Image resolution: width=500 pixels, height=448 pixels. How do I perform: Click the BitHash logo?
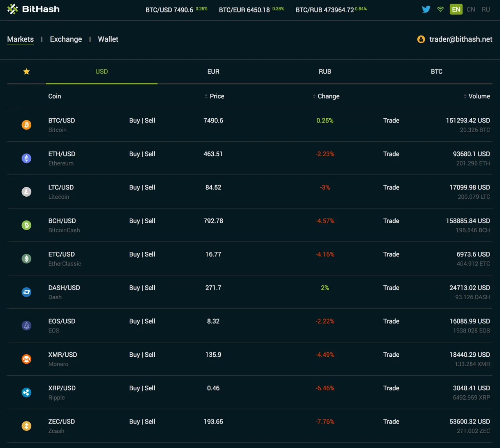point(34,9)
